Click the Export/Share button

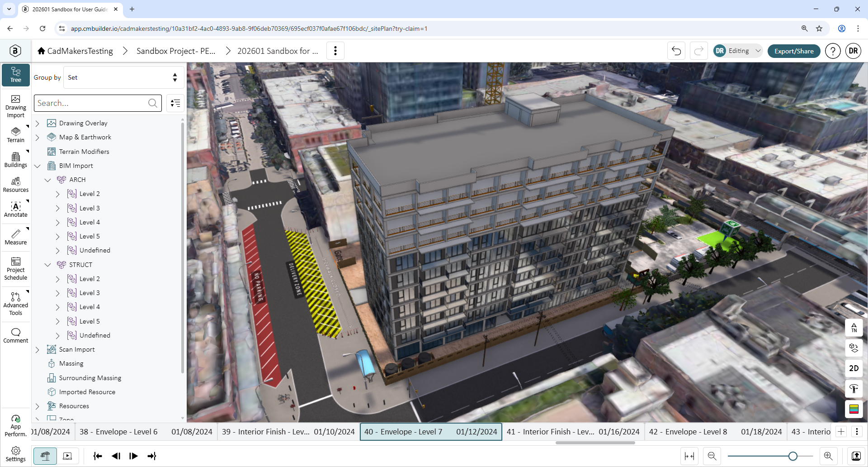[x=794, y=51]
